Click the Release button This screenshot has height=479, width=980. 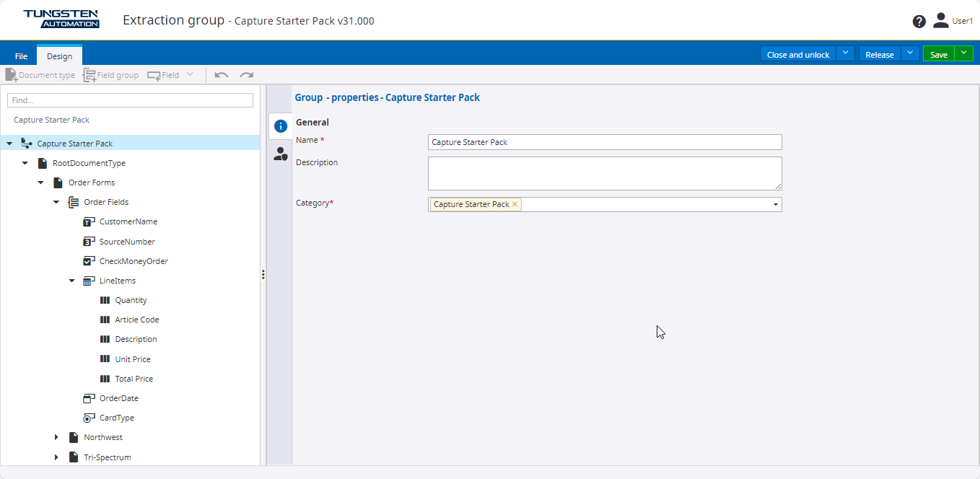pos(879,54)
